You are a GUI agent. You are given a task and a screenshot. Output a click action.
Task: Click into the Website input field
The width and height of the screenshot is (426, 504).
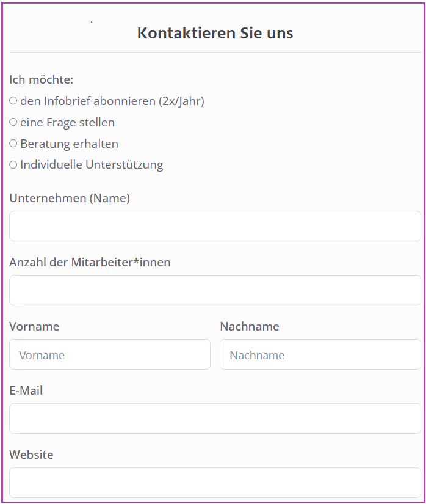click(x=215, y=483)
